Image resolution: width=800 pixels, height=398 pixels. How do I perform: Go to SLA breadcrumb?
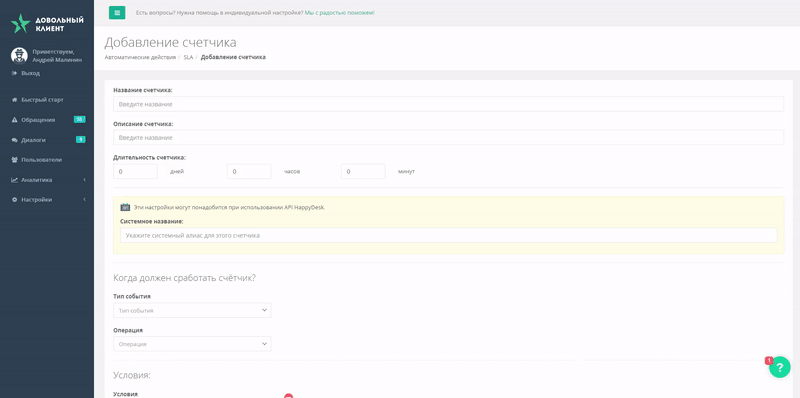[x=188, y=57]
